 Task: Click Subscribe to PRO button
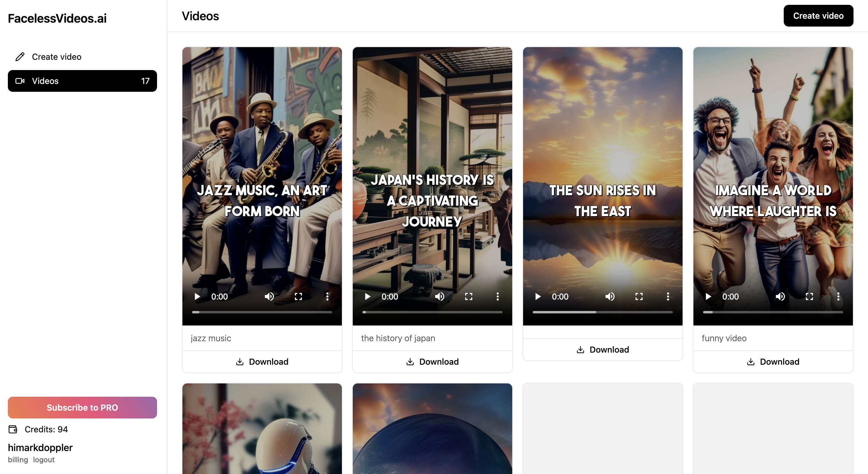click(82, 407)
